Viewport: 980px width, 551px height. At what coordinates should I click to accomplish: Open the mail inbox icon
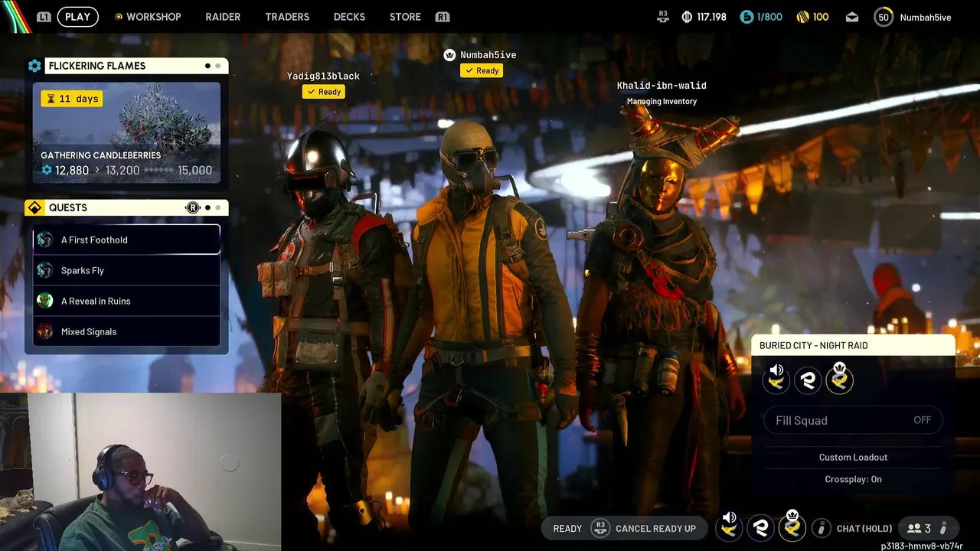click(x=852, y=17)
